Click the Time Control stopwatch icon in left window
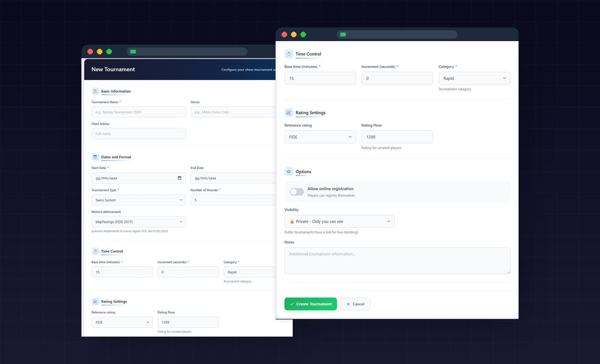The height and width of the screenshot is (364, 600). (95, 251)
